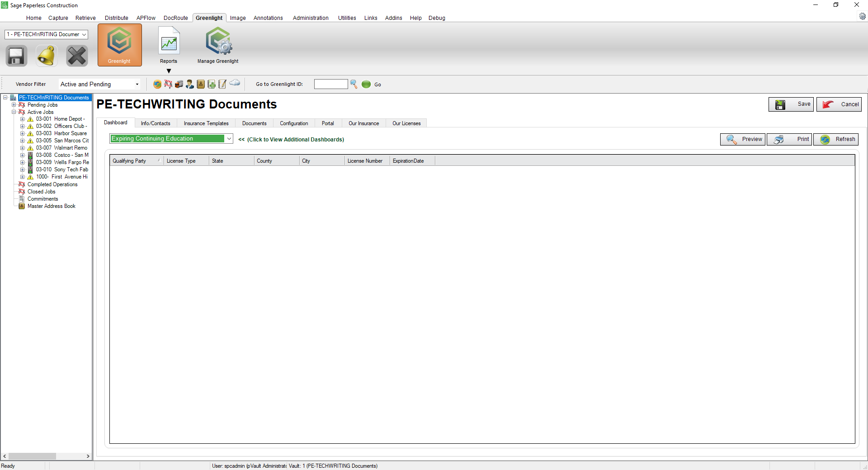Click the cloud toolbar icon

(235, 83)
